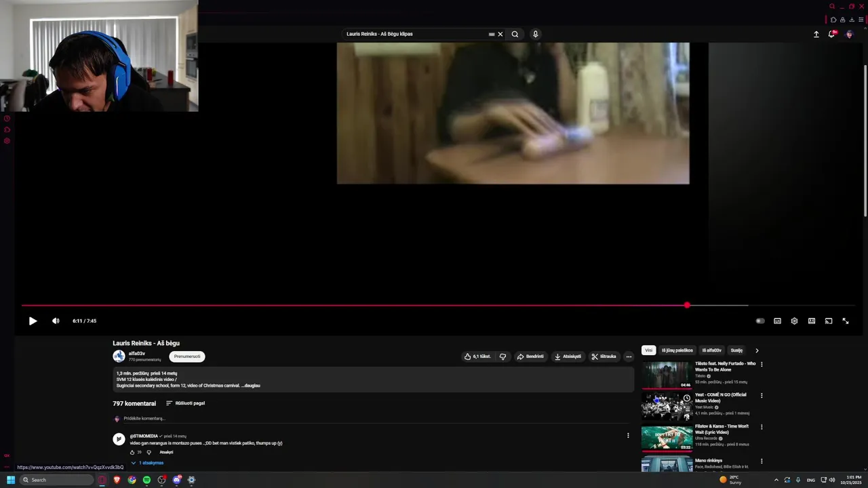The width and height of the screenshot is (868, 488).
Task: Click the YouTube search magnifier button
Action: 515,34
